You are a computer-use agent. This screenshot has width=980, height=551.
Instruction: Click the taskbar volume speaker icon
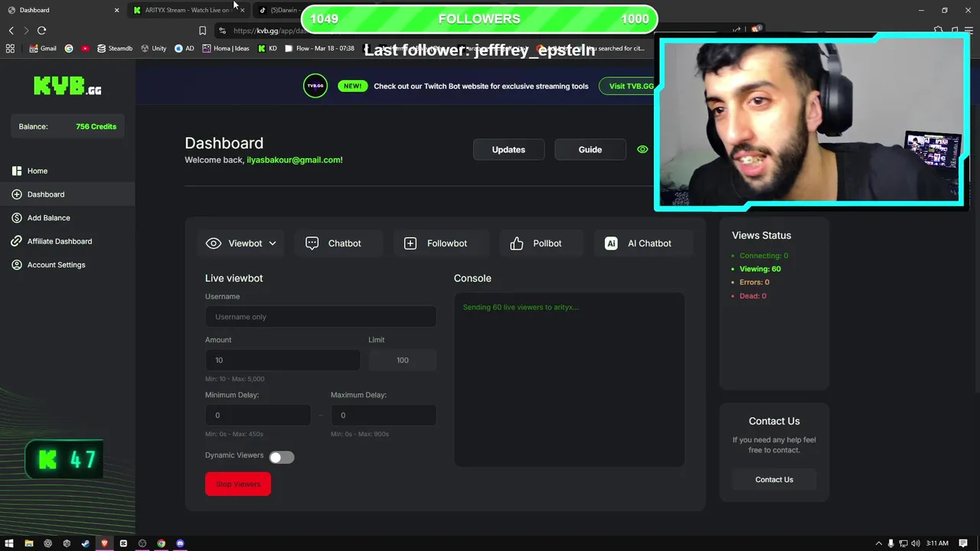pyautogui.click(x=916, y=543)
